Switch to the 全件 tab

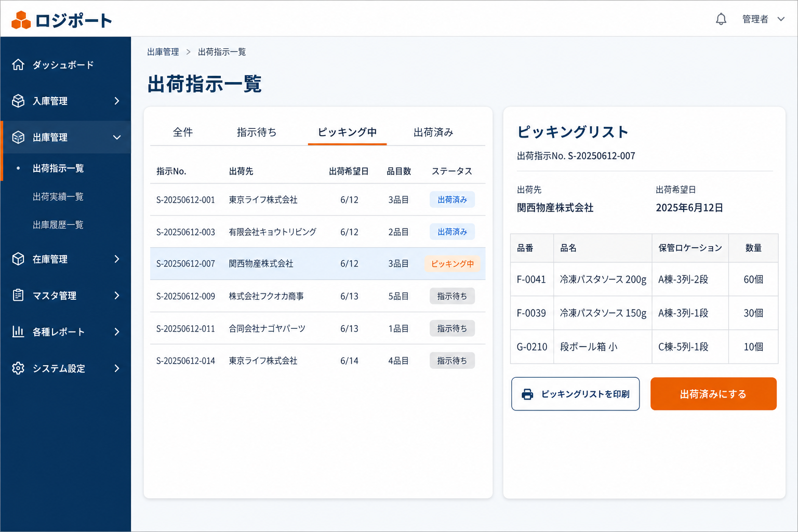pos(183,132)
